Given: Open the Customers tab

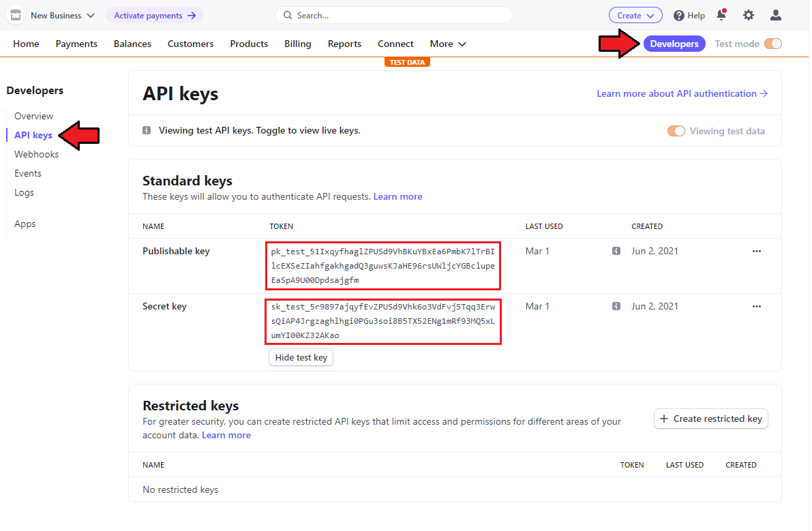Looking at the screenshot, I should click(191, 44).
